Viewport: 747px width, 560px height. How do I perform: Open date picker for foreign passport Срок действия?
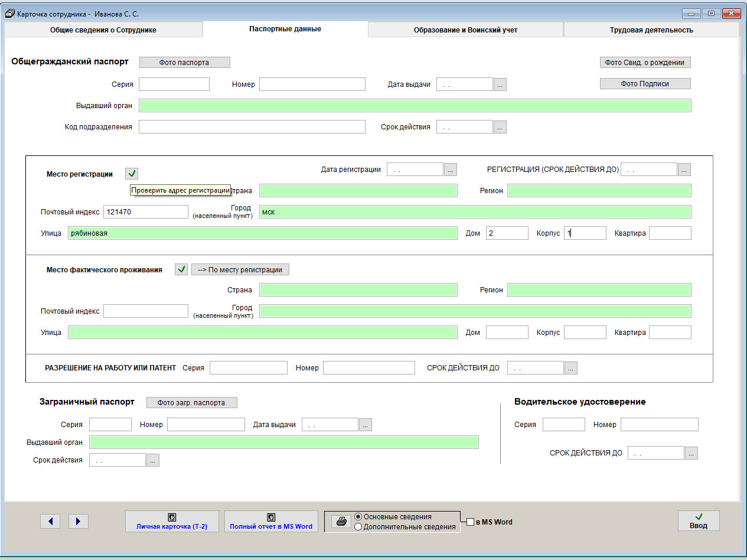[x=153, y=460]
